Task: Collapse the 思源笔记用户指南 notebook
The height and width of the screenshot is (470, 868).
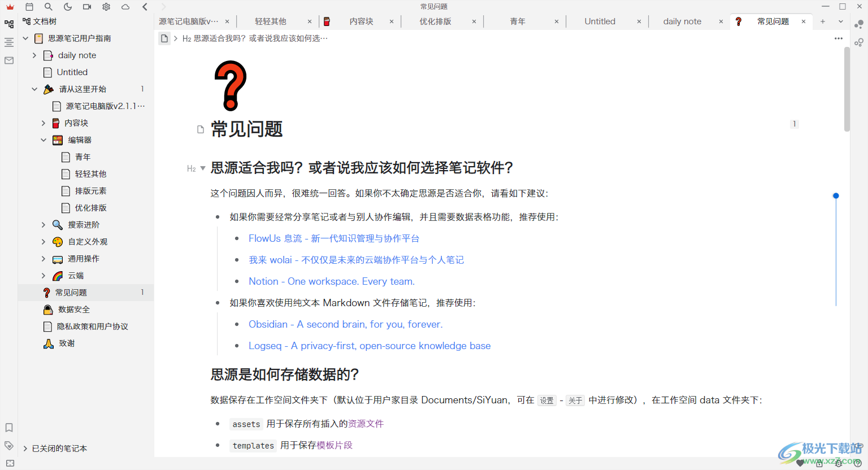Action: pos(25,38)
